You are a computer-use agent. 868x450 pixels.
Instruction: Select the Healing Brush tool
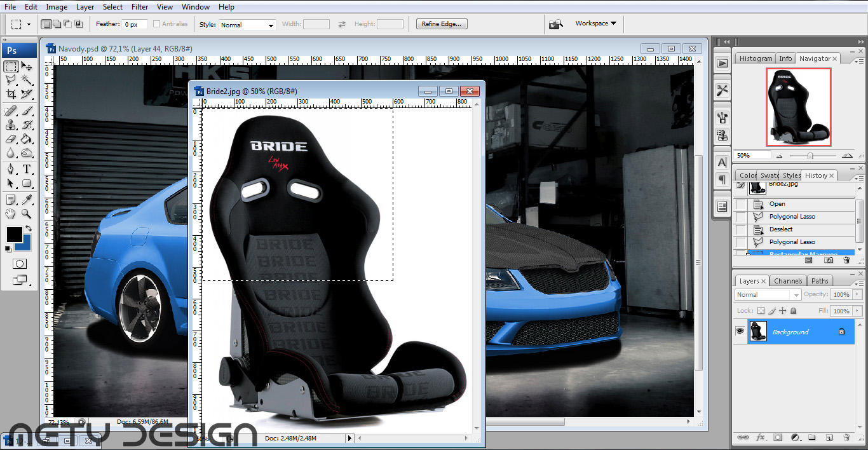tap(11, 111)
